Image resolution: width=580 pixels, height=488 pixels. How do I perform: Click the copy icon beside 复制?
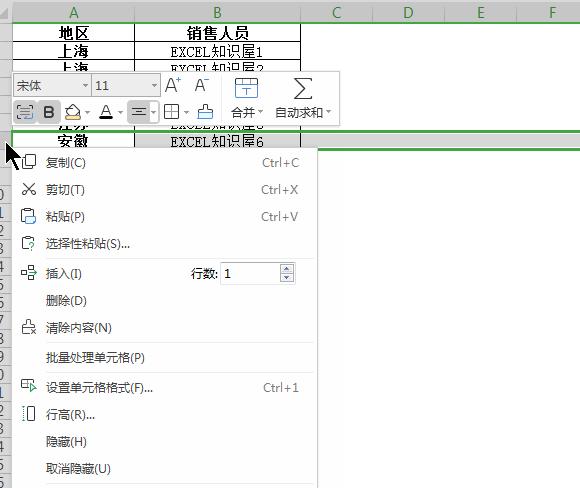(28, 162)
